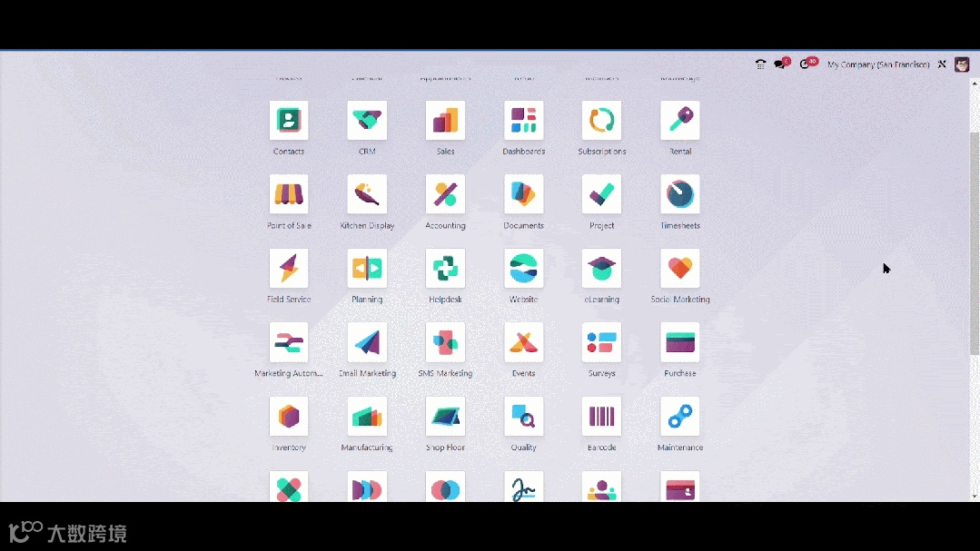This screenshot has height=551, width=980.
Task: Open the Kitchen Display app
Action: (x=367, y=194)
